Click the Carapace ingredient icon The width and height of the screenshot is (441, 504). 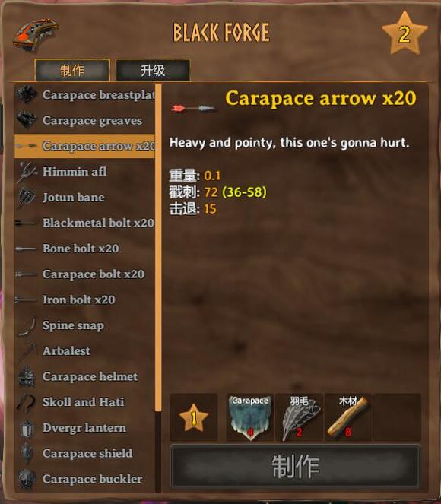(x=250, y=417)
